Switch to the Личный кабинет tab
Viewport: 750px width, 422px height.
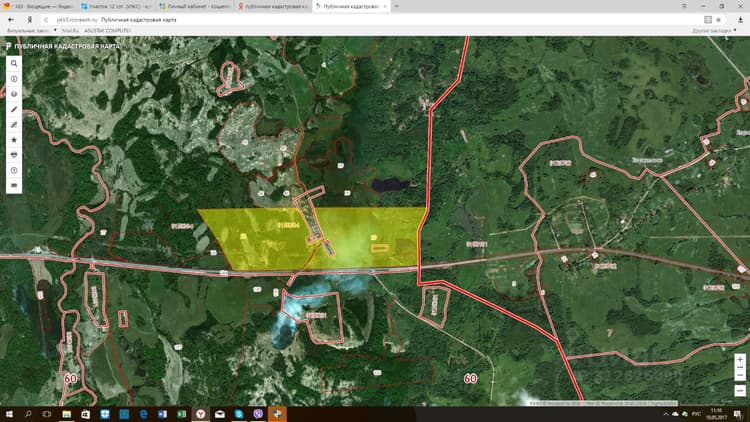click(196, 6)
